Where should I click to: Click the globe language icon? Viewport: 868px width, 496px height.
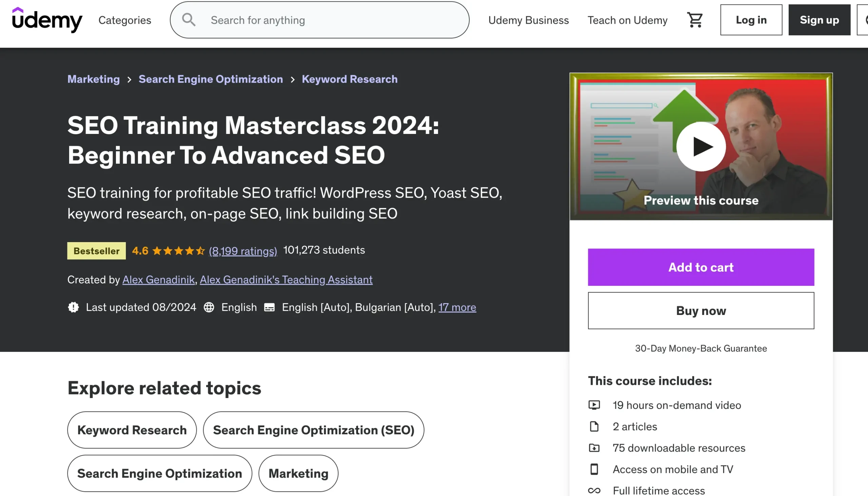click(x=209, y=307)
